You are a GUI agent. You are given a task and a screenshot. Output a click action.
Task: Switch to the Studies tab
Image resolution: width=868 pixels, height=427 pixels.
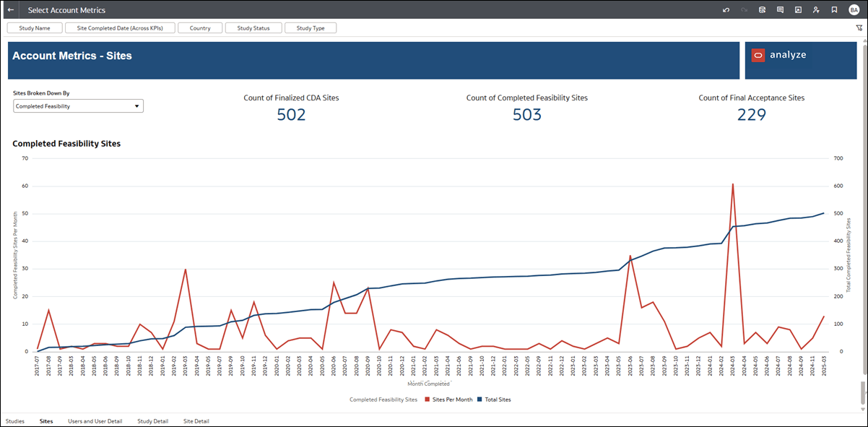[x=15, y=420]
